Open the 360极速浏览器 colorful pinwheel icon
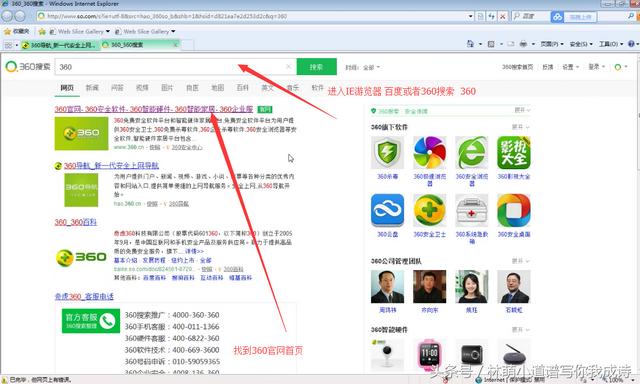 click(429, 153)
